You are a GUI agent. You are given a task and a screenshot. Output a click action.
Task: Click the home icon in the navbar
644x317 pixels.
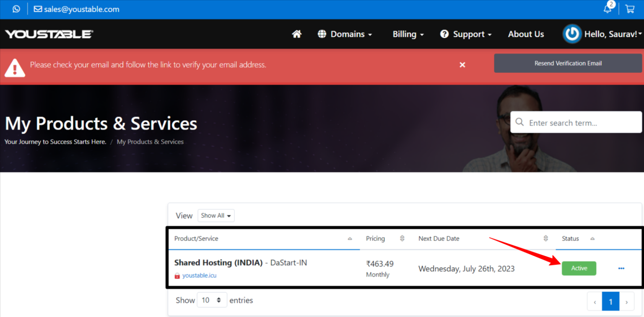297,34
